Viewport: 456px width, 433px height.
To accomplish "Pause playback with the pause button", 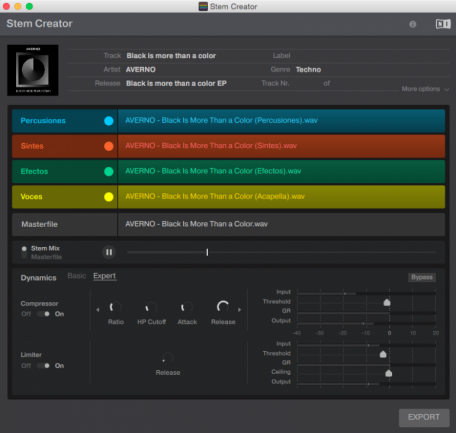I will (x=109, y=252).
